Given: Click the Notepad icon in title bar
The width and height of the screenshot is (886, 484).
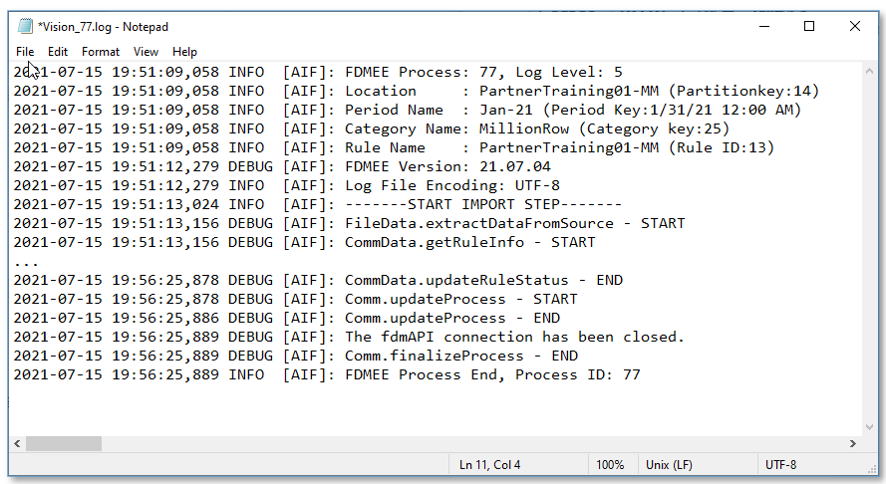Looking at the screenshot, I should tap(25, 27).
